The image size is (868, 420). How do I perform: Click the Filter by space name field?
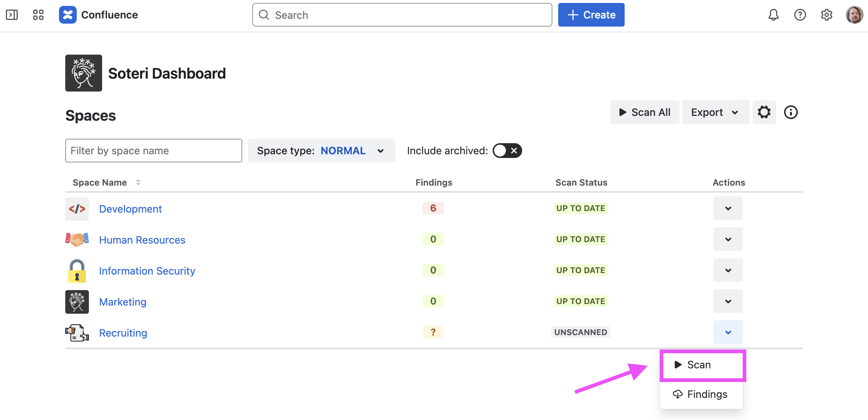(153, 151)
